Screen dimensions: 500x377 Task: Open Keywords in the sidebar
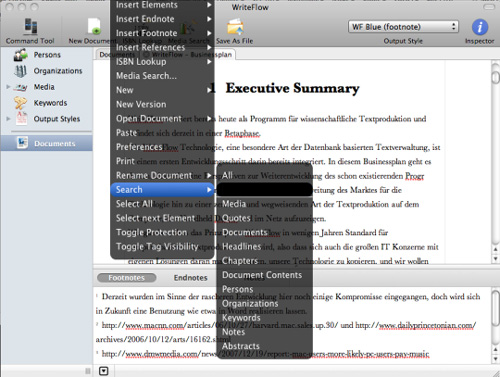(50, 103)
